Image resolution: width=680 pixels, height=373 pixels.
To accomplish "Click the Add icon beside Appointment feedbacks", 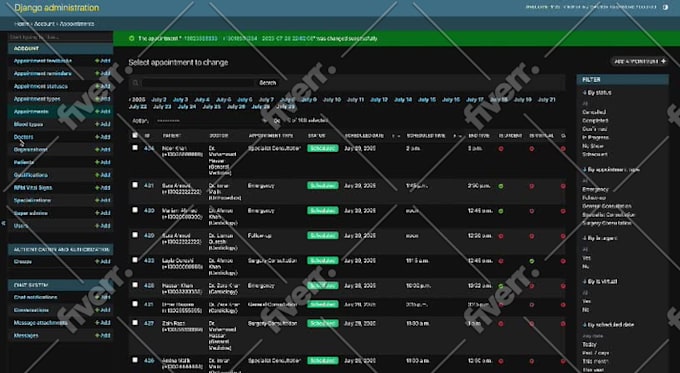I will pos(103,61).
